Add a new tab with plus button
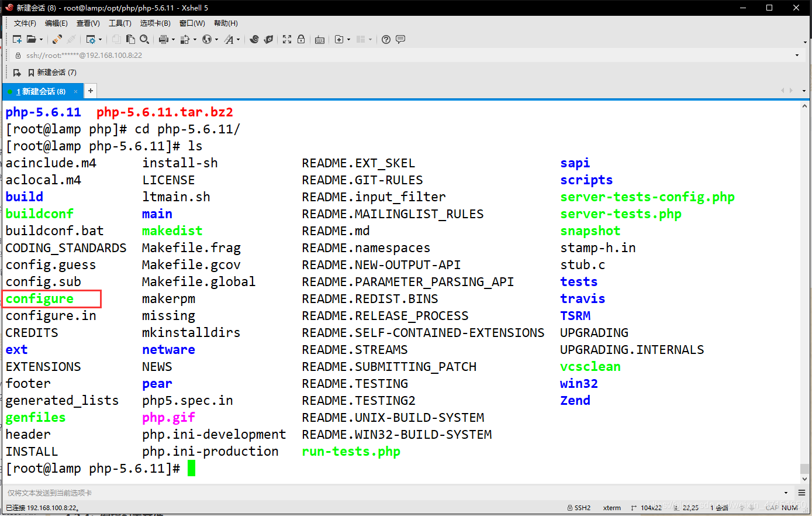 (x=91, y=91)
